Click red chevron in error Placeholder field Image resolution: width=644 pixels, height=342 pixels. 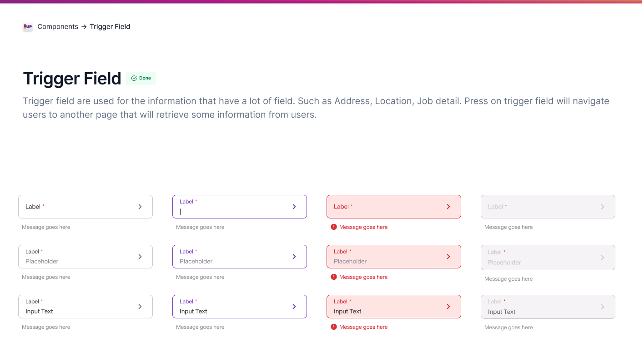pyautogui.click(x=448, y=257)
